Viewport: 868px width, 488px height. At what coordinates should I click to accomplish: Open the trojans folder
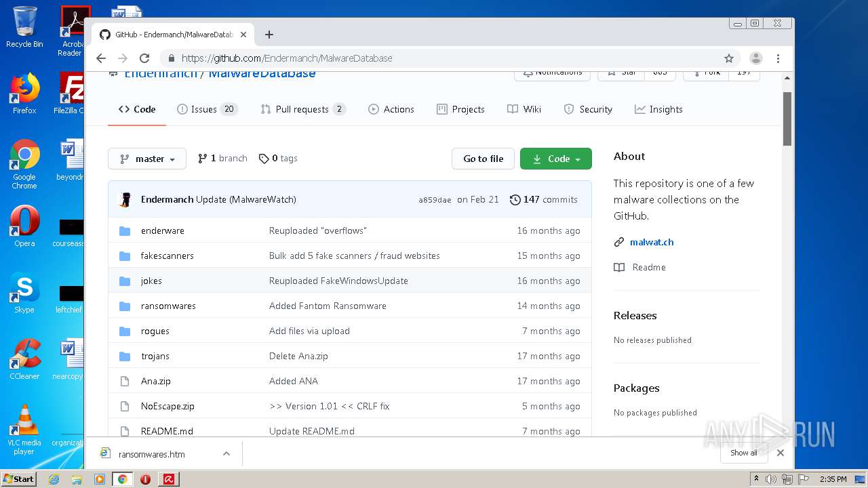155,356
